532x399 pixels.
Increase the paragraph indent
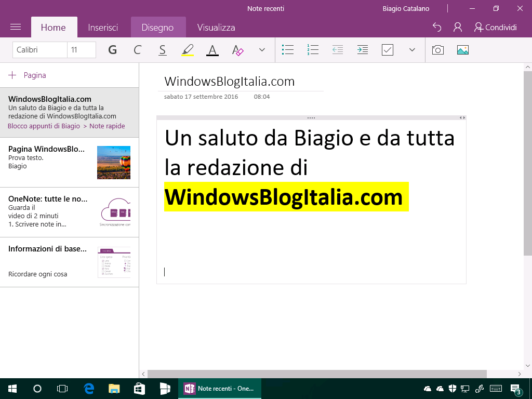(362, 50)
